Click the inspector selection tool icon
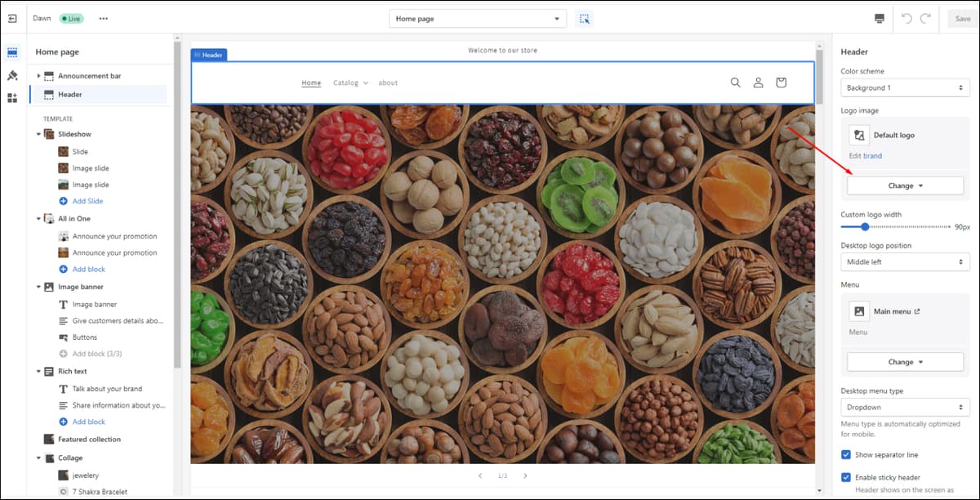The height and width of the screenshot is (500, 980). pos(583,18)
